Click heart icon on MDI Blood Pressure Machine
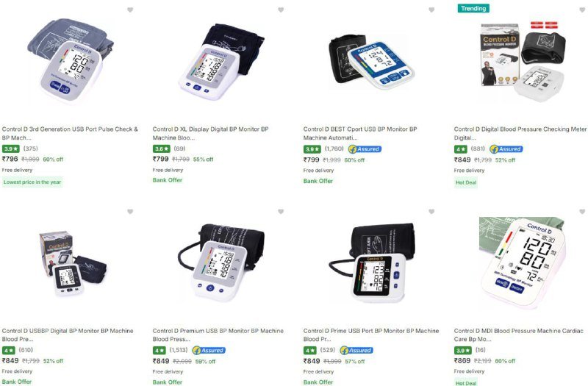Image resolution: width=588 pixels, height=386 pixels. tap(582, 212)
